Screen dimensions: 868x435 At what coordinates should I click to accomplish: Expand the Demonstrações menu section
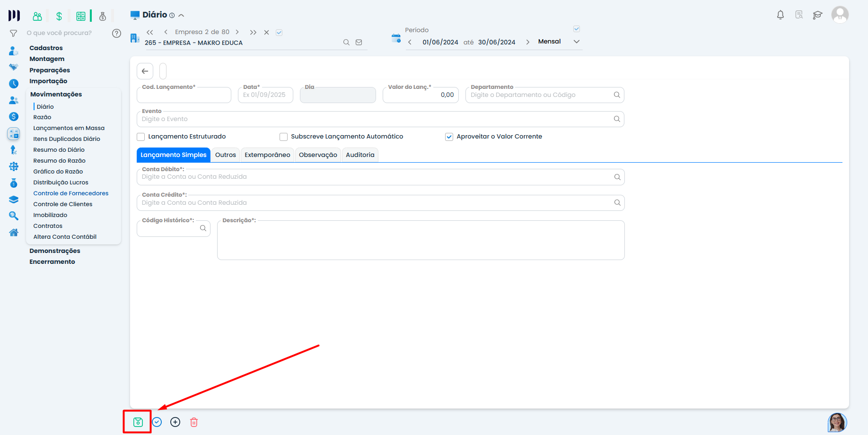[55, 251]
